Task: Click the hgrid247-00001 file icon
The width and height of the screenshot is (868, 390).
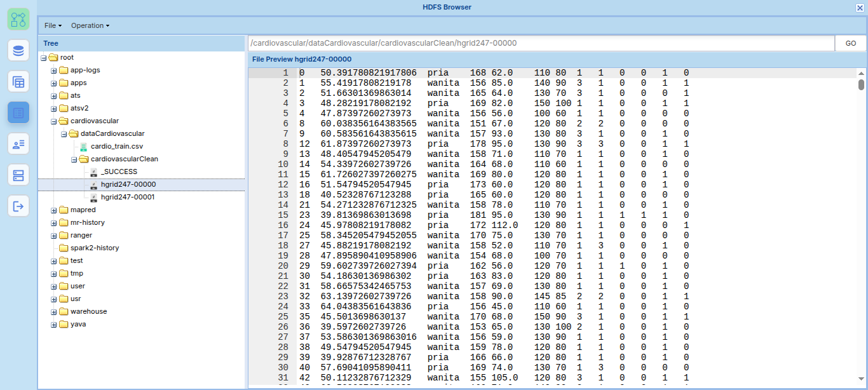Action: [x=93, y=197]
